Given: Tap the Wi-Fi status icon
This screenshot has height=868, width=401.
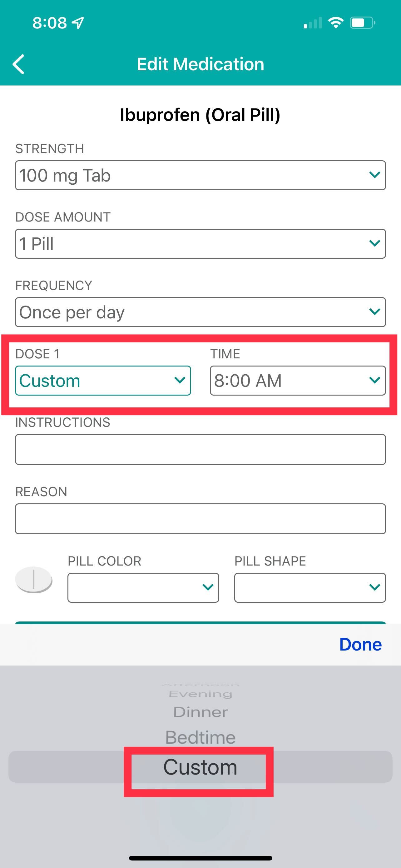Looking at the screenshot, I should click(335, 23).
